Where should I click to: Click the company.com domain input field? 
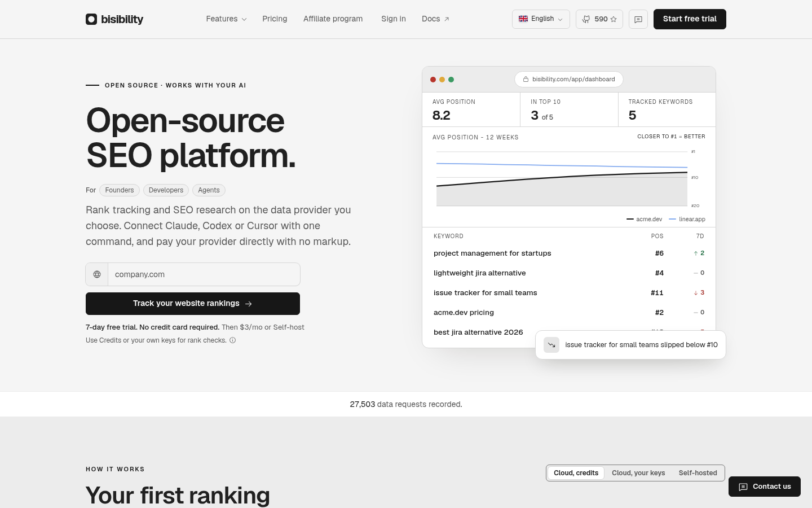[x=204, y=274]
